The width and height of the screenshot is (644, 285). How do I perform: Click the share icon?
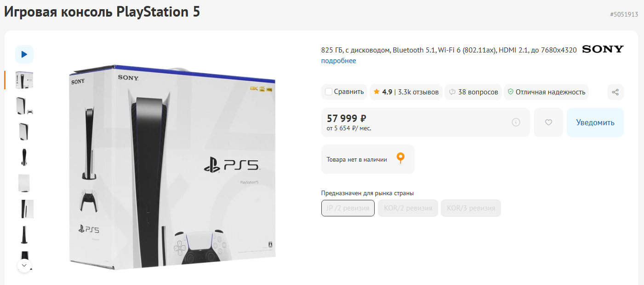click(x=615, y=92)
